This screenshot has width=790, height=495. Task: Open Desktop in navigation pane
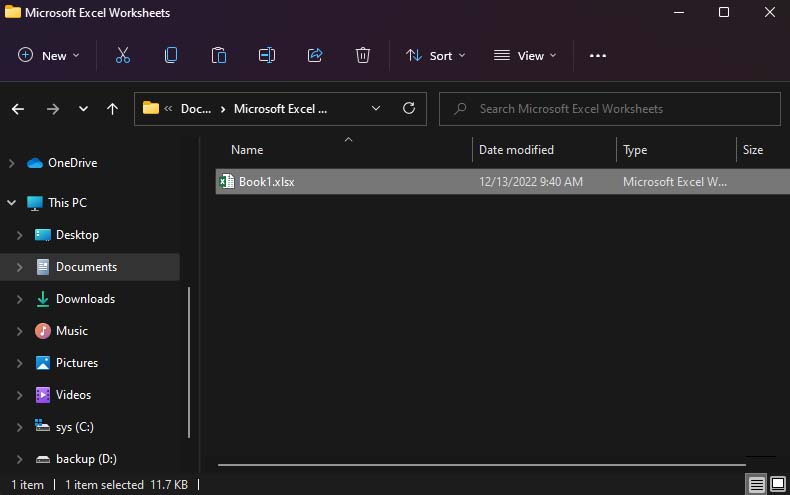77,235
